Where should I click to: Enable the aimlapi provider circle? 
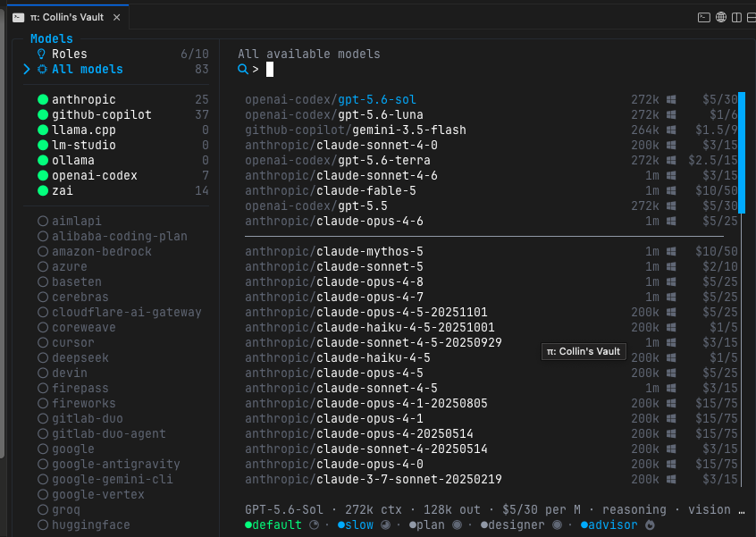tap(43, 222)
